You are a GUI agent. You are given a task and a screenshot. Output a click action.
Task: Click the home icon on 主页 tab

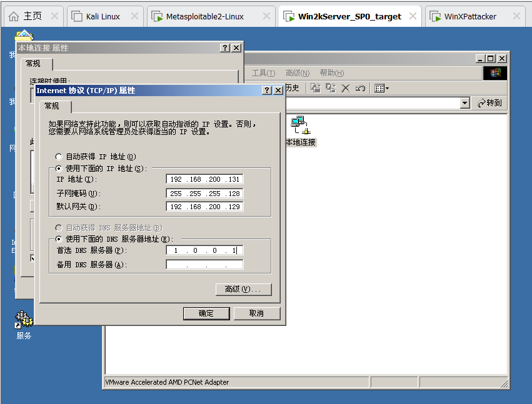(x=14, y=16)
